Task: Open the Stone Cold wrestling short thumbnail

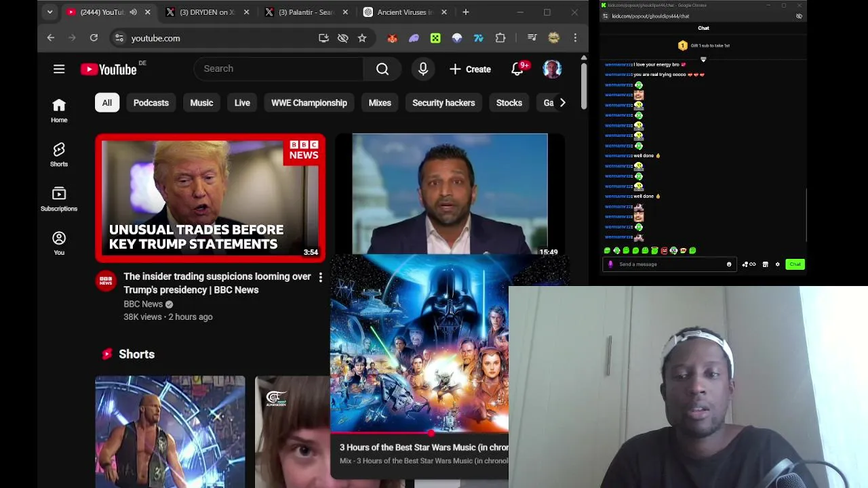Action: (170, 432)
